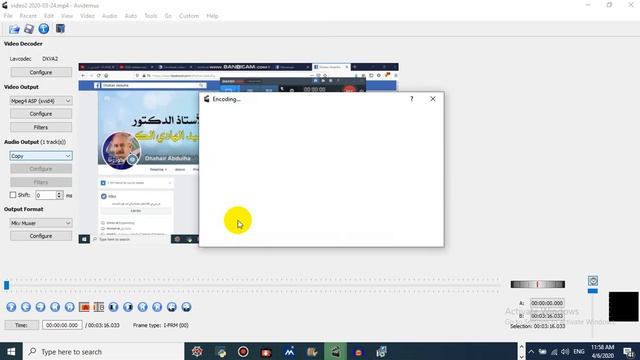
Task: Click the Save Video floppy icon
Action: click(x=29, y=29)
